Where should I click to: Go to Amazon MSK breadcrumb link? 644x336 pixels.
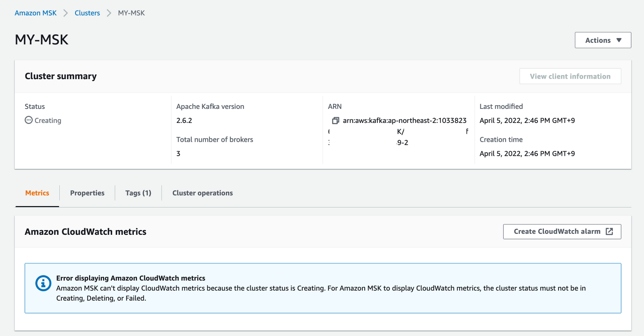(35, 13)
